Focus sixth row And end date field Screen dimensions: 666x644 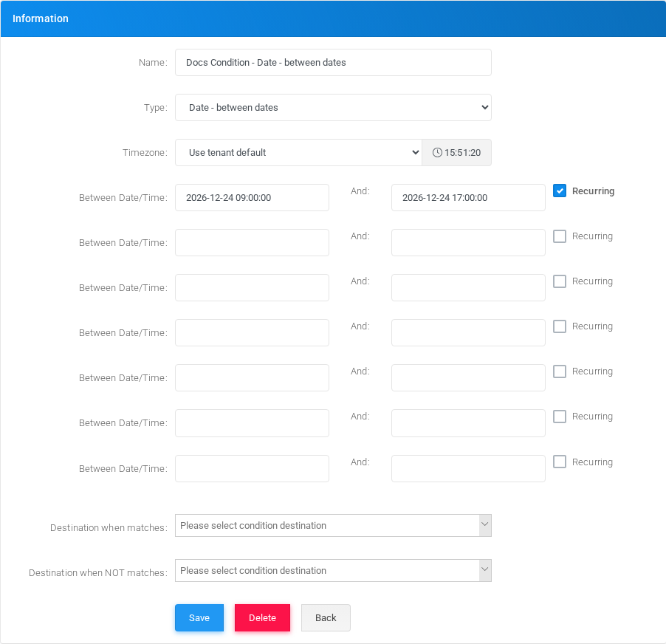(468, 423)
